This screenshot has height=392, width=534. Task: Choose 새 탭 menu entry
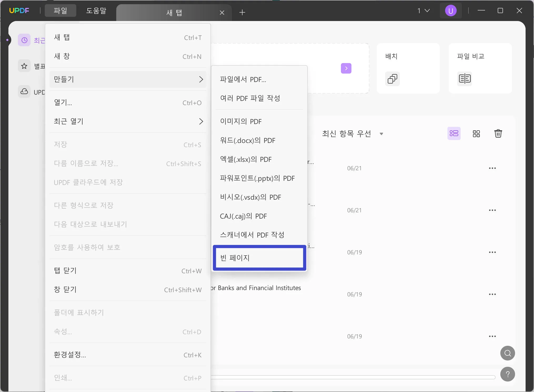tap(128, 37)
